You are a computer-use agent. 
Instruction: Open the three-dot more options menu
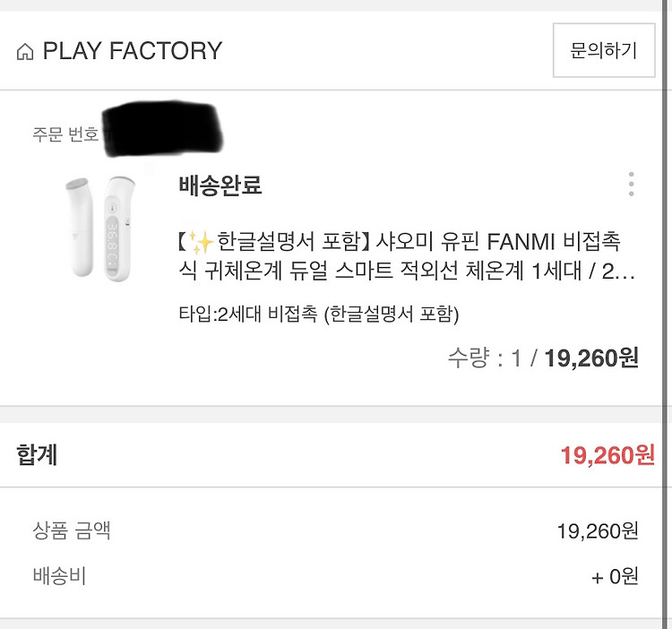tap(631, 185)
